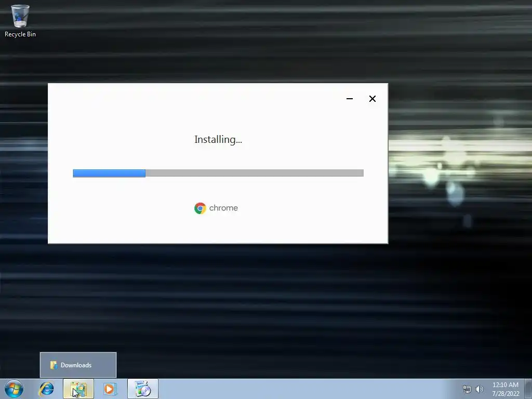Screen dimensions: 532x399
Task: Launch Internet Explorer from the taskbar
Action: click(46, 389)
